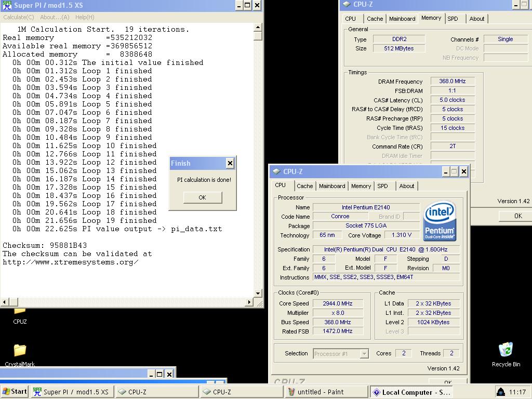Click Core Speed value 2944.0 MHz
Screen dimensions: 532x399
[338, 303]
